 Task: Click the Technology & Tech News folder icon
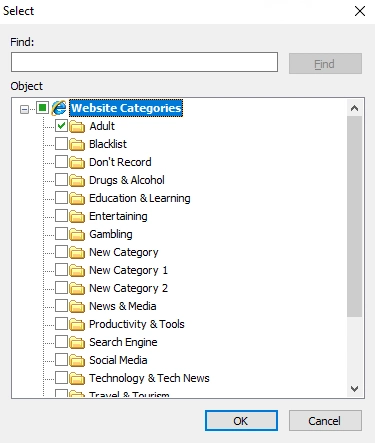click(x=77, y=378)
